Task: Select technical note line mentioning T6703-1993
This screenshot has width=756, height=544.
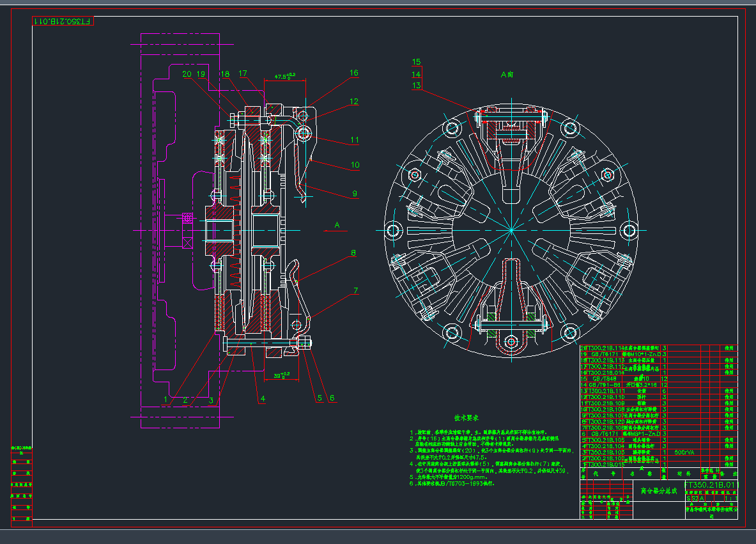Action: tap(452, 483)
